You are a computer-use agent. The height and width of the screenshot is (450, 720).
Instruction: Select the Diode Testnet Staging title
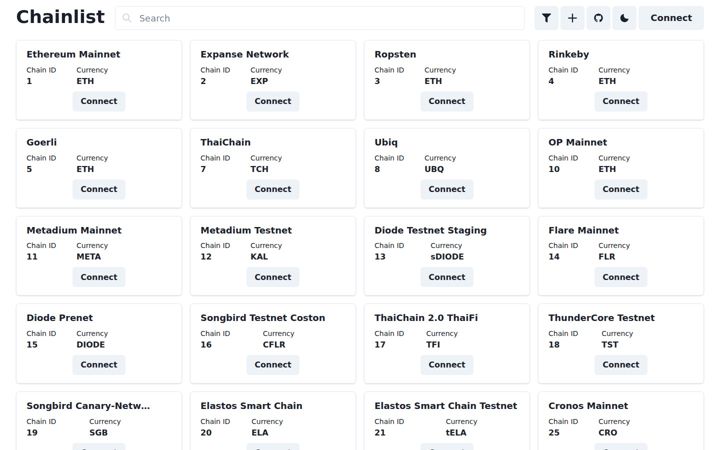[x=430, y=230]
